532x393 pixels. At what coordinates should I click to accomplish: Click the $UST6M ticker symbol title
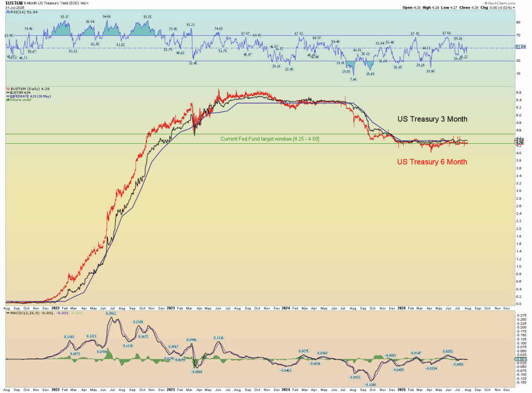click(x=13, y=3)
